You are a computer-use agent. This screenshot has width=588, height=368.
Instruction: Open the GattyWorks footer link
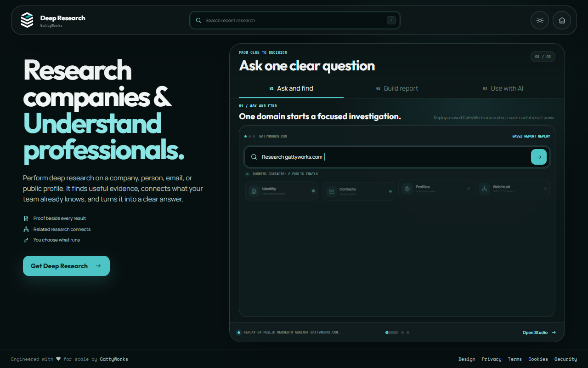[114, 359]
